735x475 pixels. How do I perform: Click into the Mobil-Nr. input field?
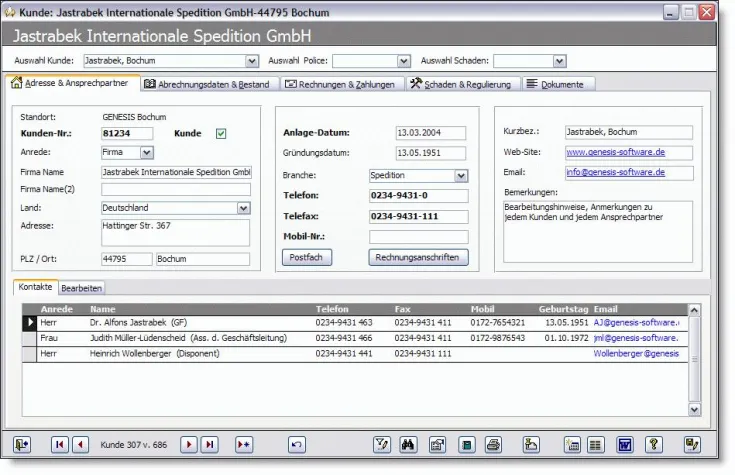[418, 237]
